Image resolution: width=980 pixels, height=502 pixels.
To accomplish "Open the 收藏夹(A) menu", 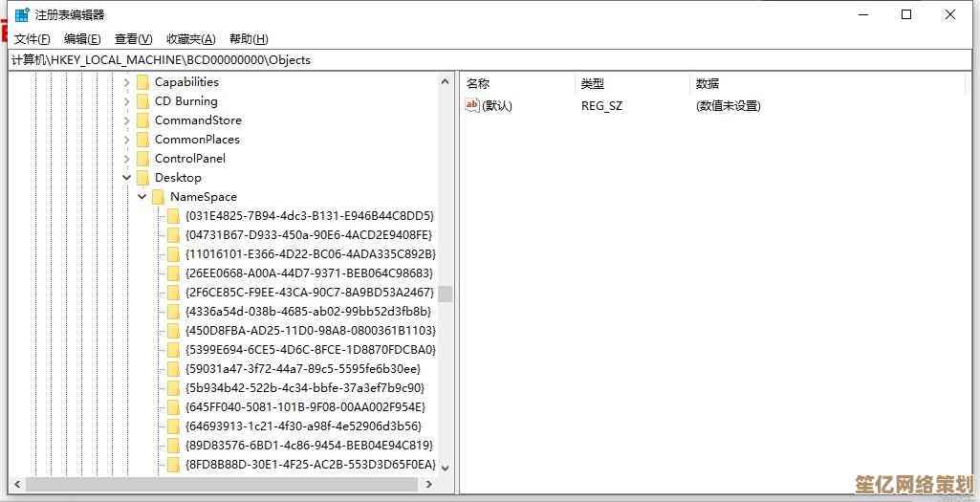I will pyautogui.click(x=190, y=39).
